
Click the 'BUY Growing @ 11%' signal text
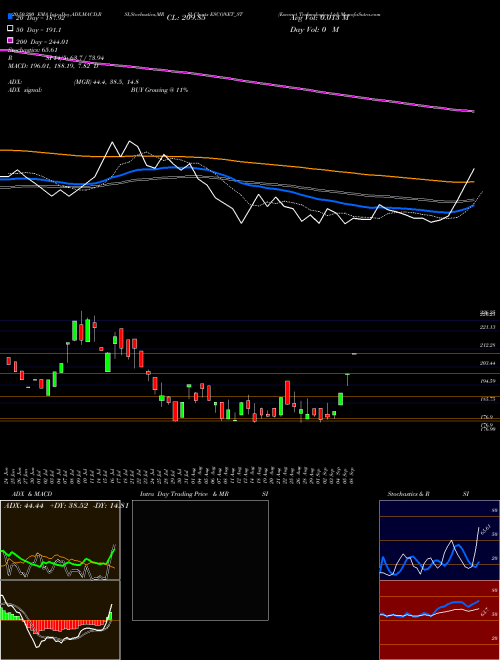pyautogui.click(x=159, y=90)
